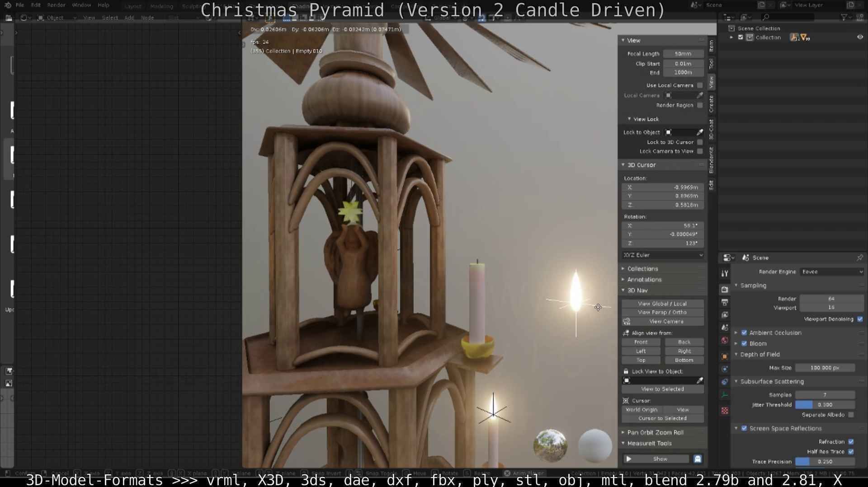Collapse the Depth of Field section

(x=759, y=355)
